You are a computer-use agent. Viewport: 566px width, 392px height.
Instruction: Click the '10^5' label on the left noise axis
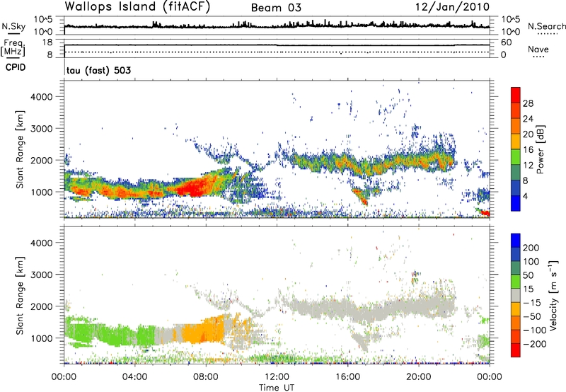(x=42, y=20)
